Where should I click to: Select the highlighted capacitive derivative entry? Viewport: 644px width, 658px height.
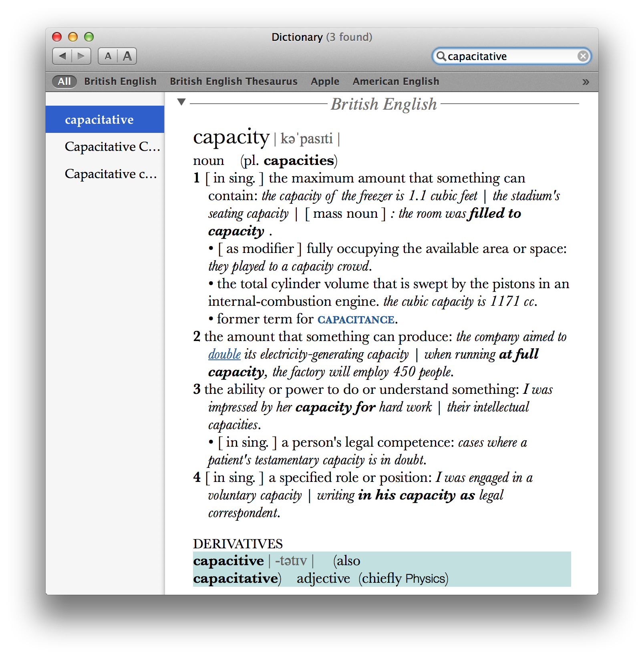click(x=228, y=561)
